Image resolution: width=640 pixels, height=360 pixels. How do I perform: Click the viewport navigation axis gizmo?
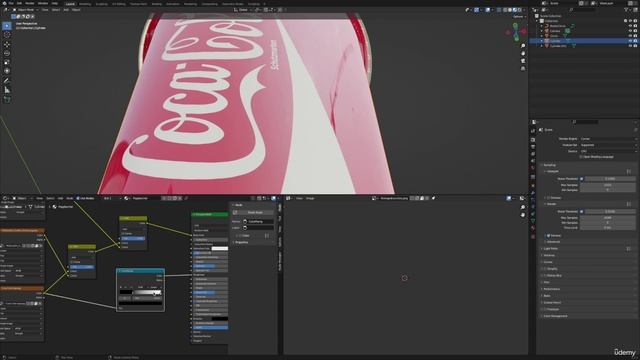coord(516,32)
